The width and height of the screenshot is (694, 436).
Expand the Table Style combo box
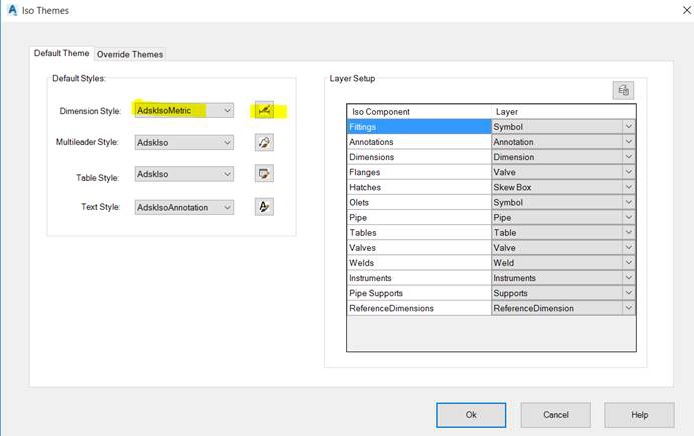[228, 175]
